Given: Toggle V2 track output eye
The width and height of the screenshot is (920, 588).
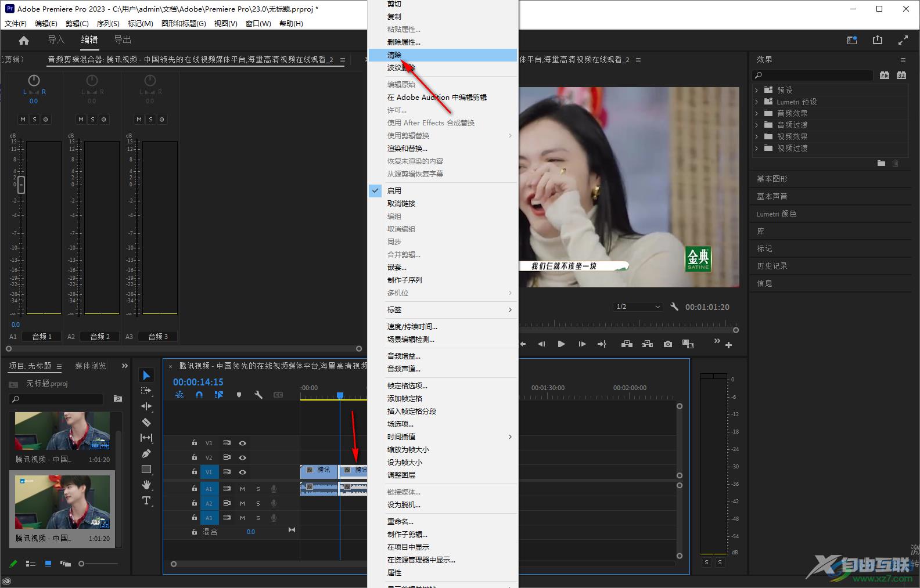Looking at the screenshot, I should [x=243, y=457].
